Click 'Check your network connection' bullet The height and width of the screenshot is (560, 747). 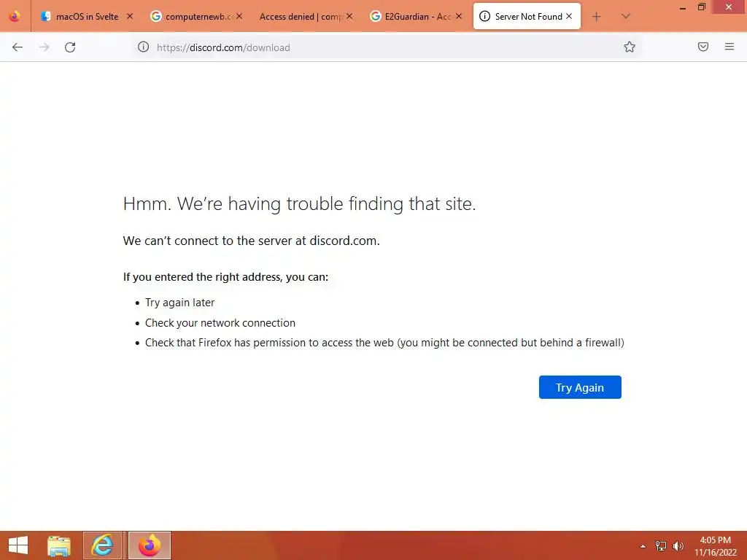pyautogui.click(x=220, y=323)
